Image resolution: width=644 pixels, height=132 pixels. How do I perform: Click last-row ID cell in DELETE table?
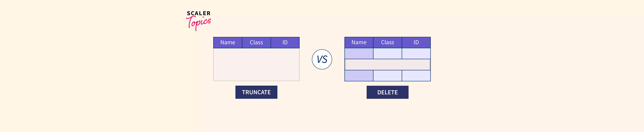pyautogui.click(x=416, y=76)
